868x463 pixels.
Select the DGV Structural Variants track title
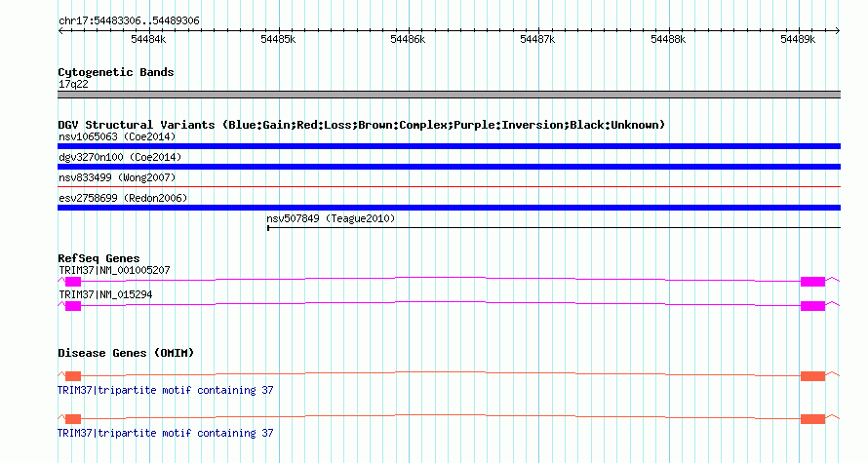coord(362,125)
